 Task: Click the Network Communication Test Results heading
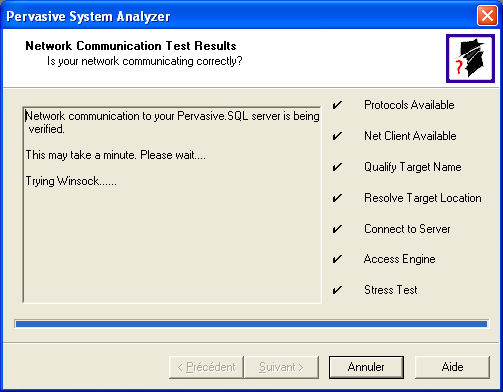pos(131,46)
